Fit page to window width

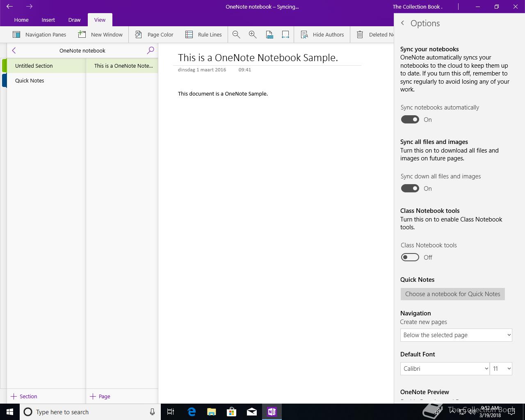click(x=285, y=34)
